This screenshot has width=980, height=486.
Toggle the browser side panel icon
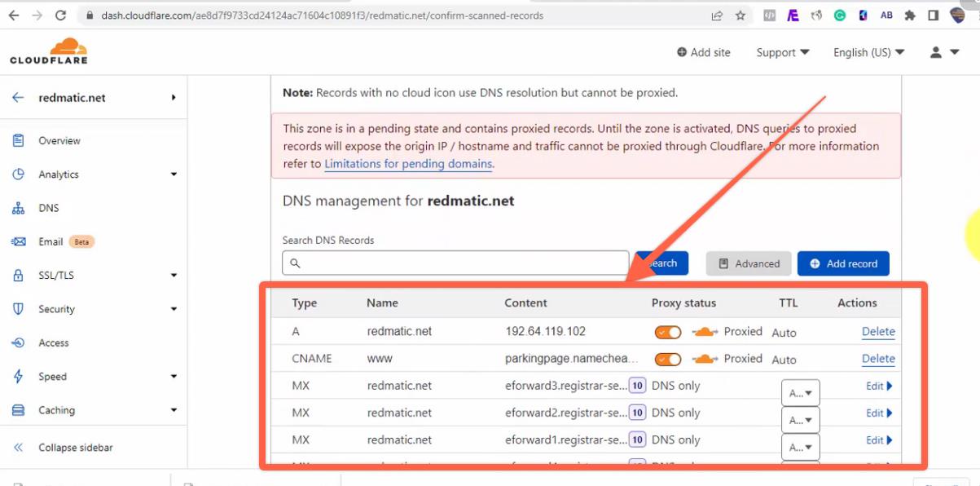934,15
